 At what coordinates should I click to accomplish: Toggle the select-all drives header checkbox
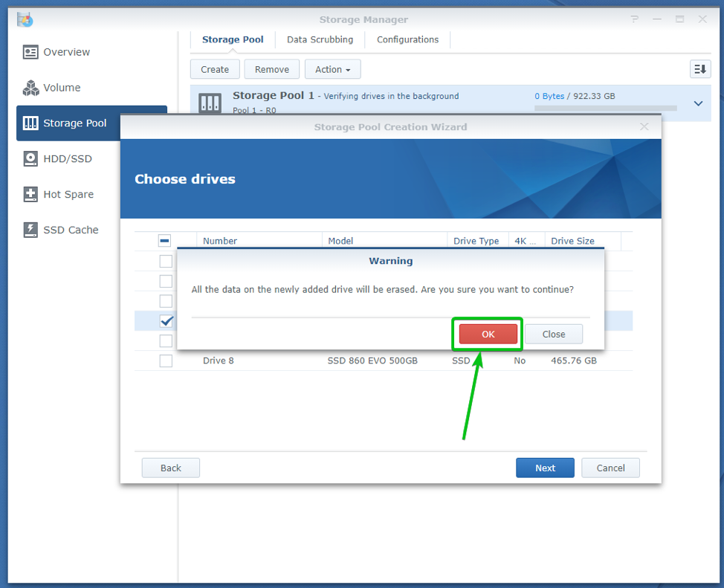click(x=164, y=241)
